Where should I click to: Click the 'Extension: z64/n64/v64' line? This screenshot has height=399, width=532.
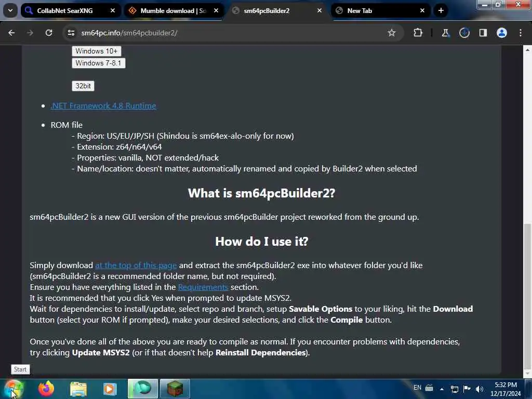tap(117, 147)
